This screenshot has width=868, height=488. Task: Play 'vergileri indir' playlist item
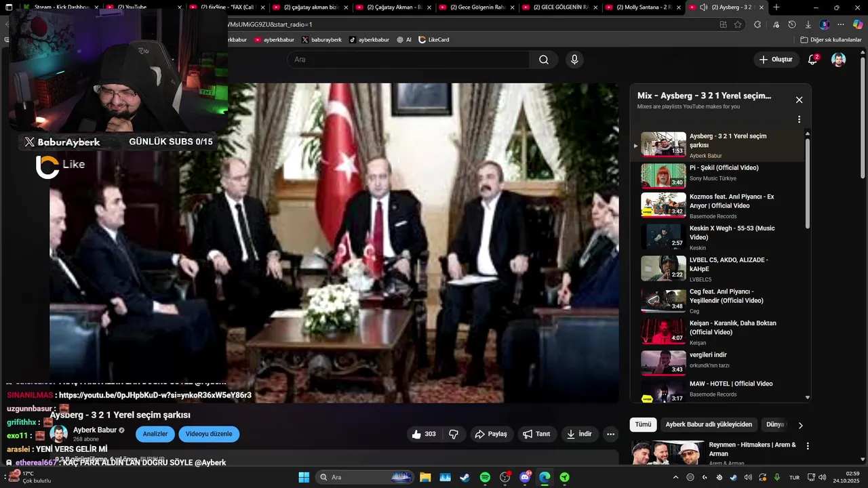point(719,364)
